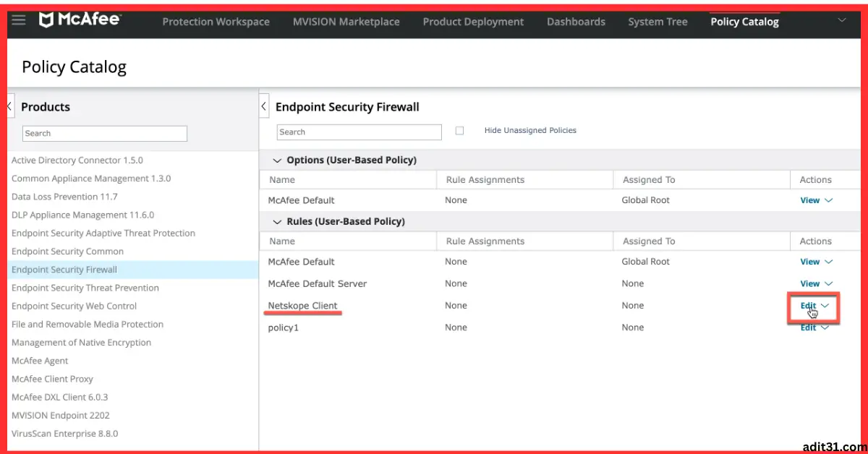This screenshot has height=454, width=868.
Task: Click Name column header in Options table
Action: click(x=282, y=180)
